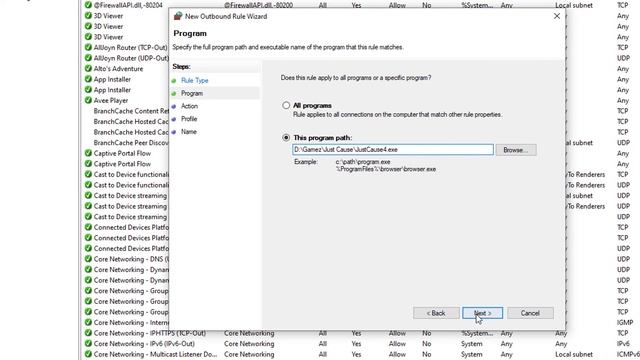Select the Profile step in Steps list
Image resolution: width=640 pixels, height=360 pixels.
coord(189,119)
